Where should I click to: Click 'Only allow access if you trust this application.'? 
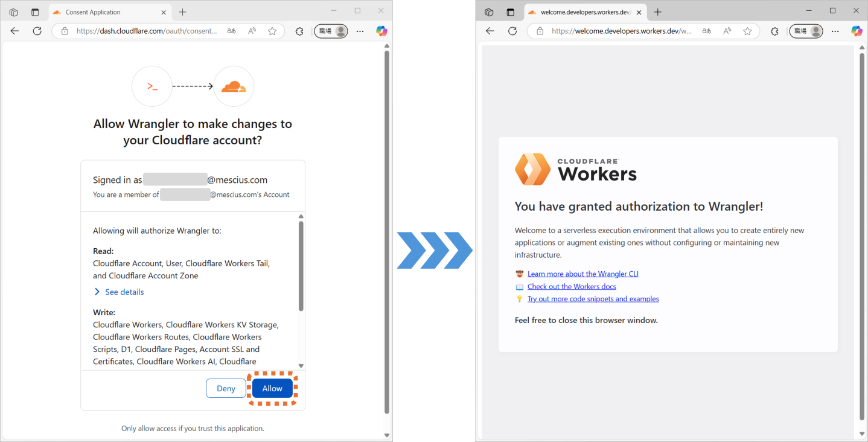(193, 428)
